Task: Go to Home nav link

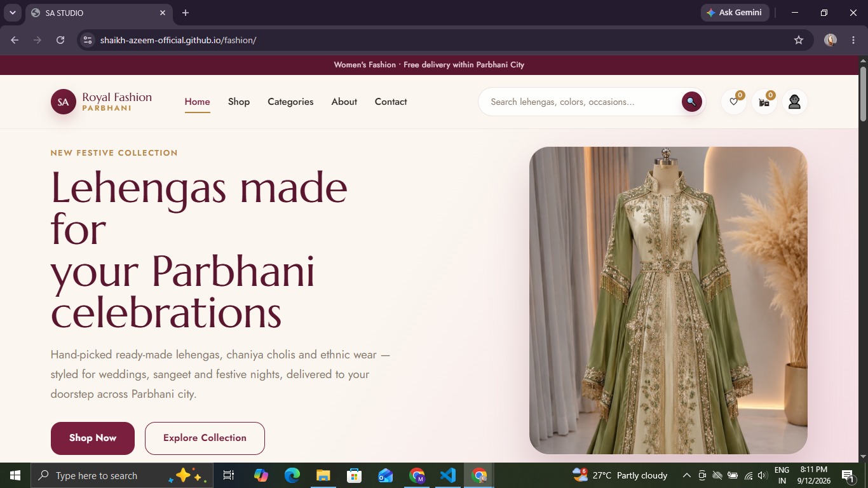Action: (x=198, y=102)
